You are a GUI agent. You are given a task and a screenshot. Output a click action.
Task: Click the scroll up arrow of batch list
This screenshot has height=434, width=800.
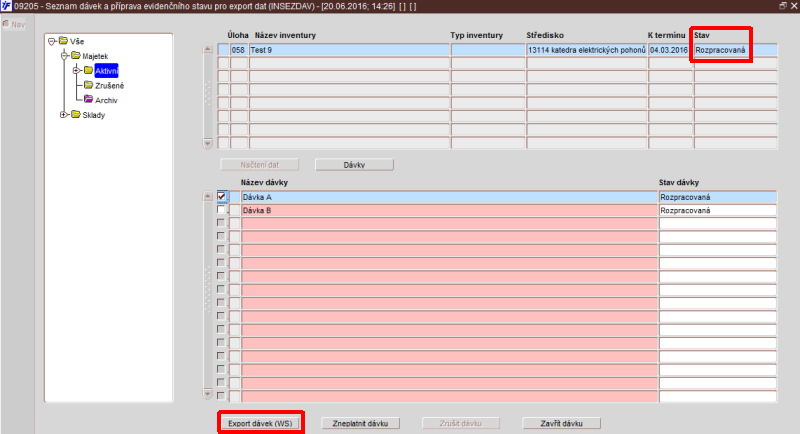[208, 196]
